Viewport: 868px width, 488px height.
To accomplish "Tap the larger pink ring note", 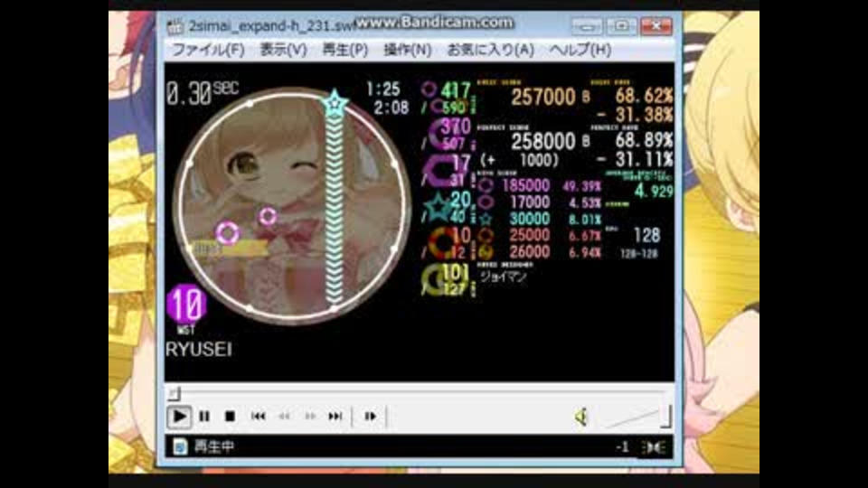I will [228, 233].
